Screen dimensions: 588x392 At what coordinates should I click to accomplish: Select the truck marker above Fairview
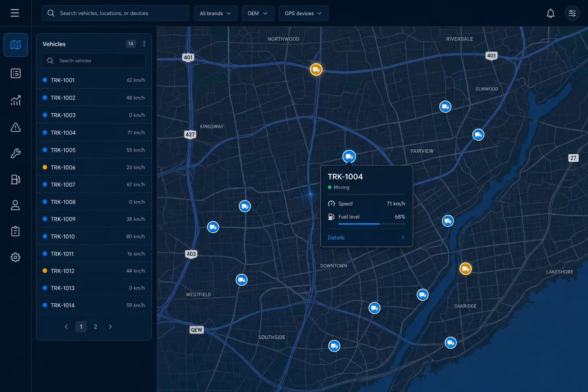point(478,135)
